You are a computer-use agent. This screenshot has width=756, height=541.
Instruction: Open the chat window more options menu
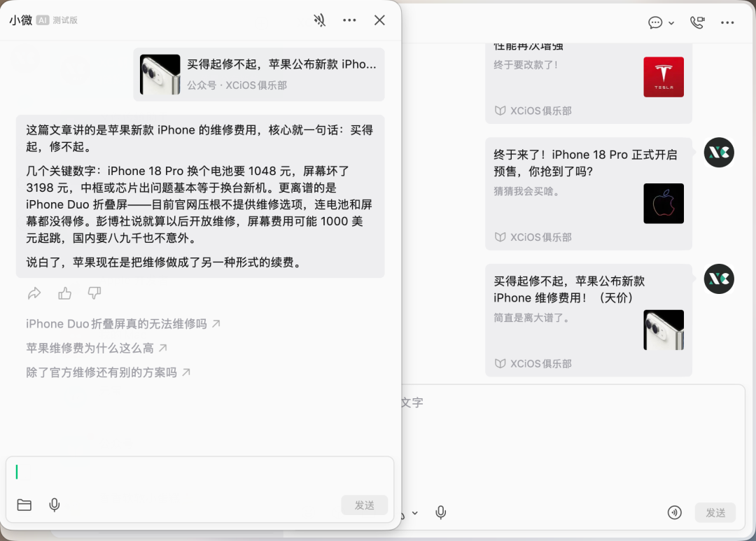pyautogui.click(x=727, y=22)
